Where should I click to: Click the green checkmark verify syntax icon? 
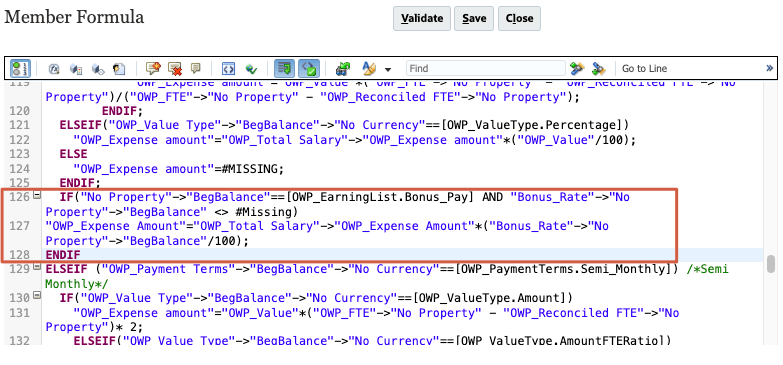pyautogui.click(x=251, y=68)
